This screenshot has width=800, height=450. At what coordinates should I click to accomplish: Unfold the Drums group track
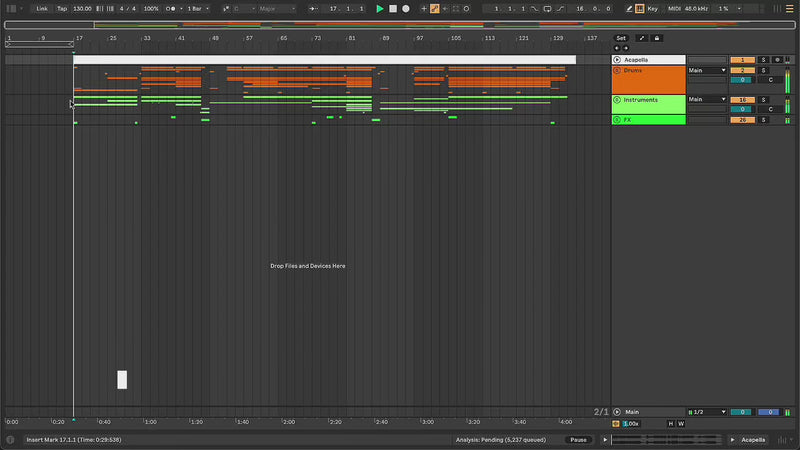coord(617,71)
